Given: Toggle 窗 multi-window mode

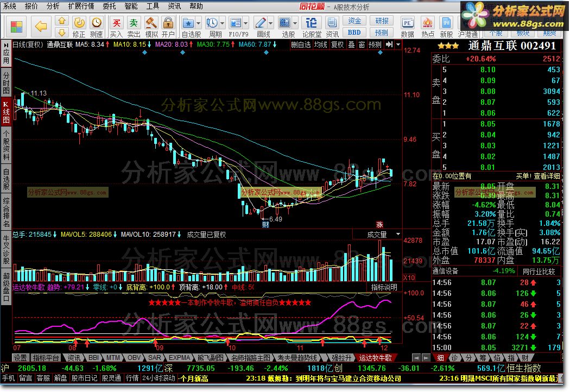Looking at the screenshot, I should point(362,45).
